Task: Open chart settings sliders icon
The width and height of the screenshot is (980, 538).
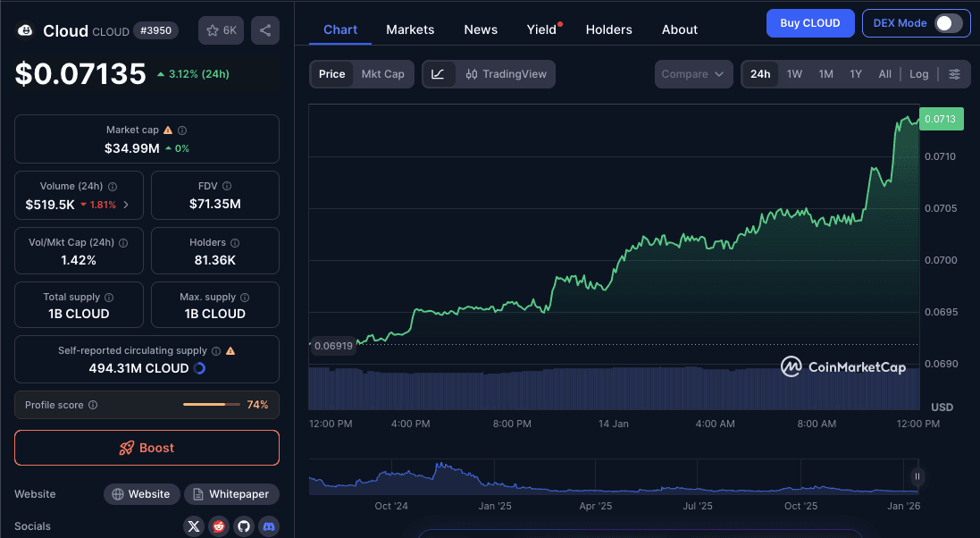Action: 955,73
